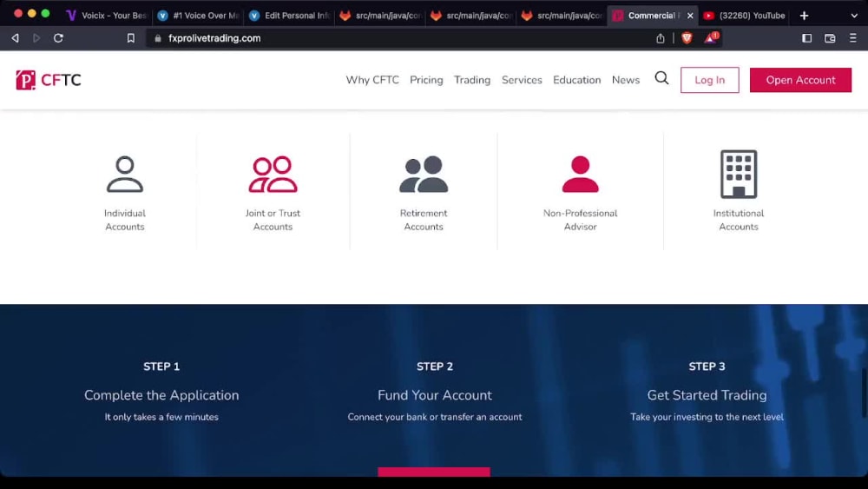Reload the page with refresh icon
Image resolution: width=868 pixels, height=489 pixels.
click(58, 38)
